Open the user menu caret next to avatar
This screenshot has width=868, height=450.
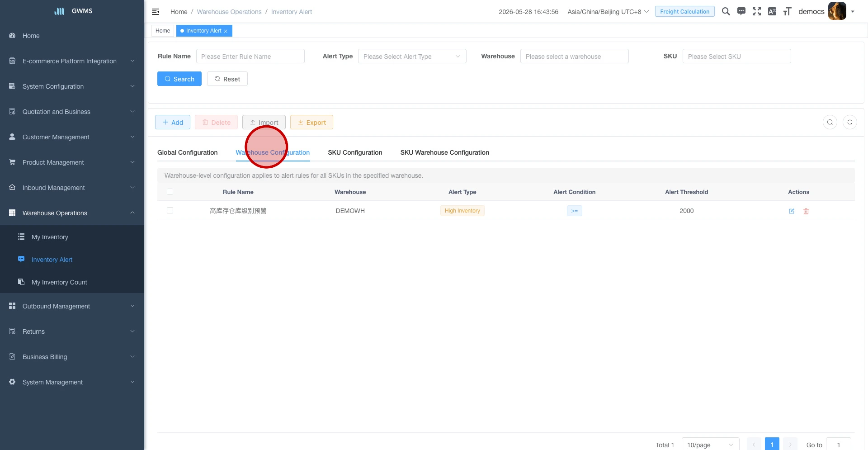point(853,12)
